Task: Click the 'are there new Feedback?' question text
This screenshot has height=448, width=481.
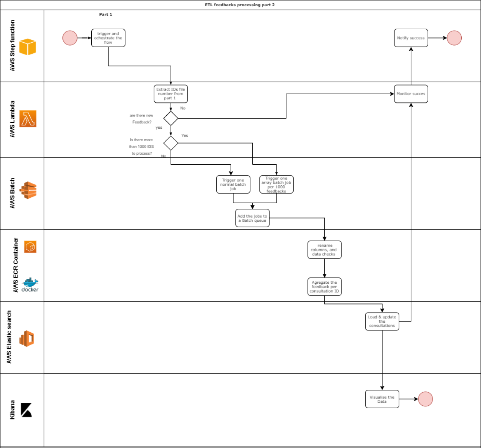Action: click(141, 119)
